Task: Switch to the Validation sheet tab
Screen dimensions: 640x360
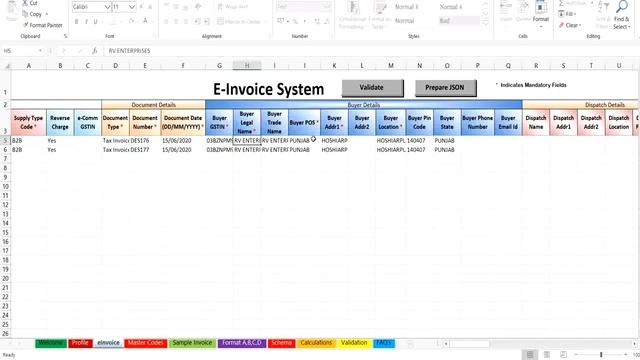Action: (354, 343)
